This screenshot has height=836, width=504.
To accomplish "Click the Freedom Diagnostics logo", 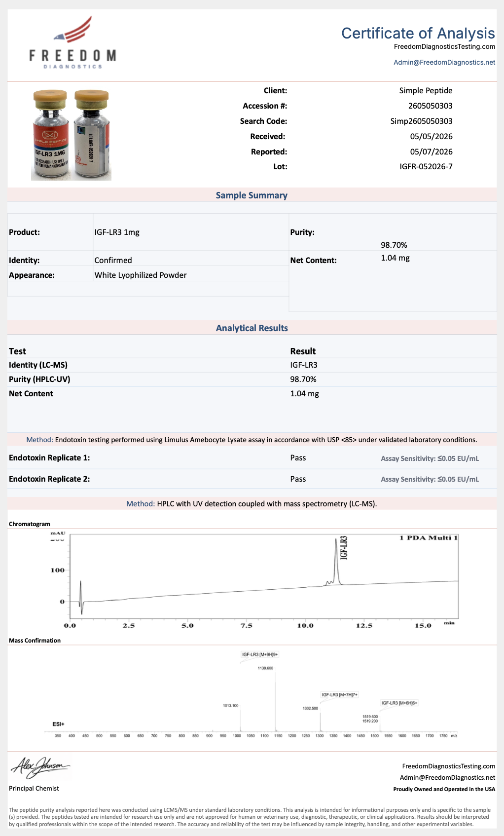I will [72, 42].
